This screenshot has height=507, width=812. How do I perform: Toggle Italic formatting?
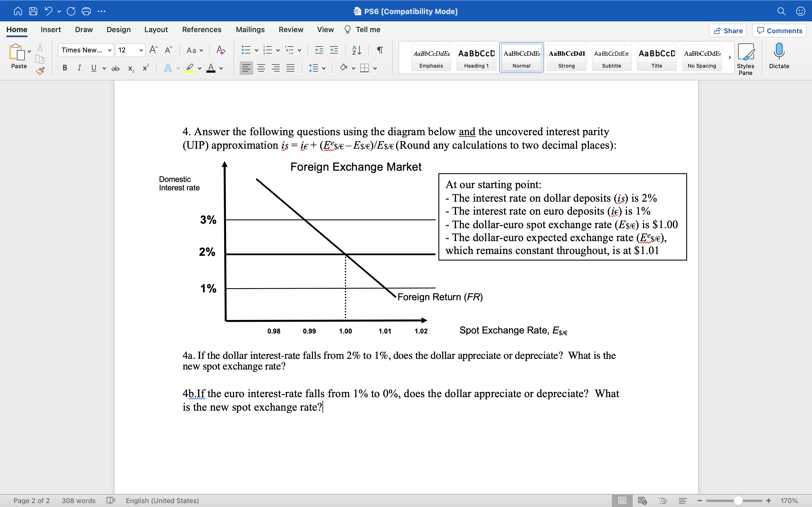(79, 68)
